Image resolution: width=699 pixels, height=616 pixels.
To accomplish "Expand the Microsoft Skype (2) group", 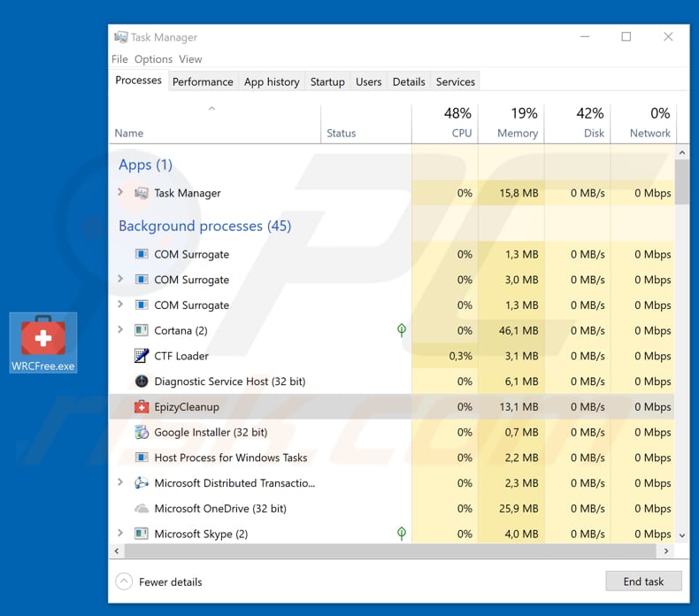I will (120, 533).
